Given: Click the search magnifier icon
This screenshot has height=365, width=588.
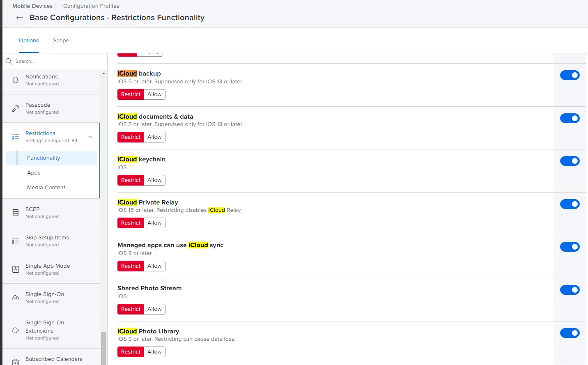Looking at the screenshot, I should pyautogui.click(x=9, y=62).
